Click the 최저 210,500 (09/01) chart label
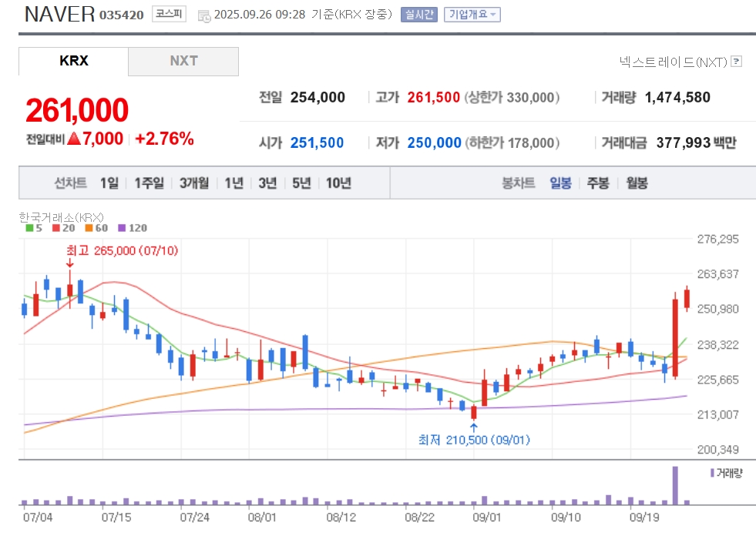This screenshot has height=536, width=756. point(474,440)
